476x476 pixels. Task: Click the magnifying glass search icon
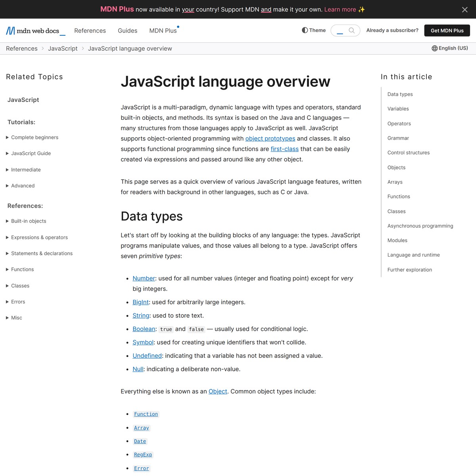click(x=351, y=31)
